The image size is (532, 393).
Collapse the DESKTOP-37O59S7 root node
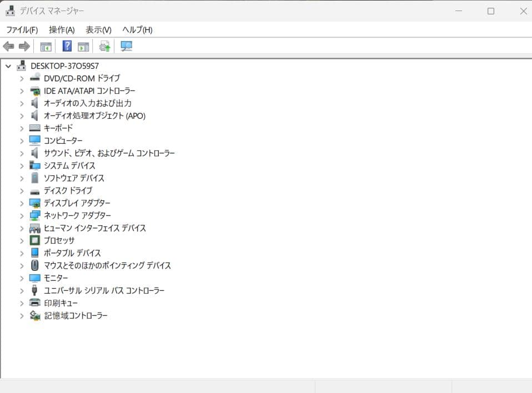point(8,65)
